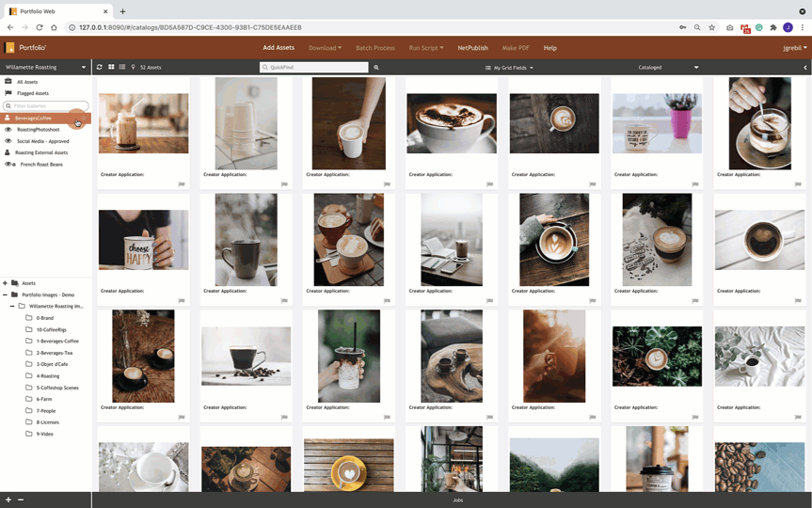Toggle flag on the pink flowerpot image
The width and height of the screenshot is (812, 508).
pyautogui.click(x=695, y=183)
